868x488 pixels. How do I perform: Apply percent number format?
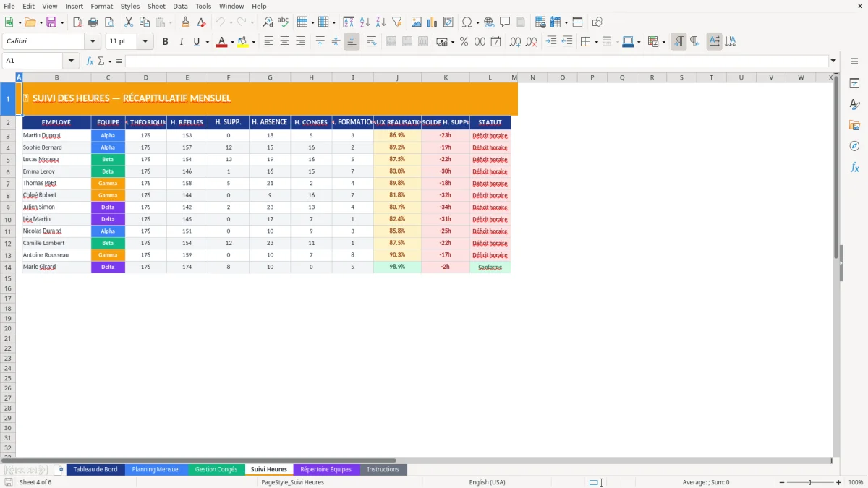pos(464,42)
